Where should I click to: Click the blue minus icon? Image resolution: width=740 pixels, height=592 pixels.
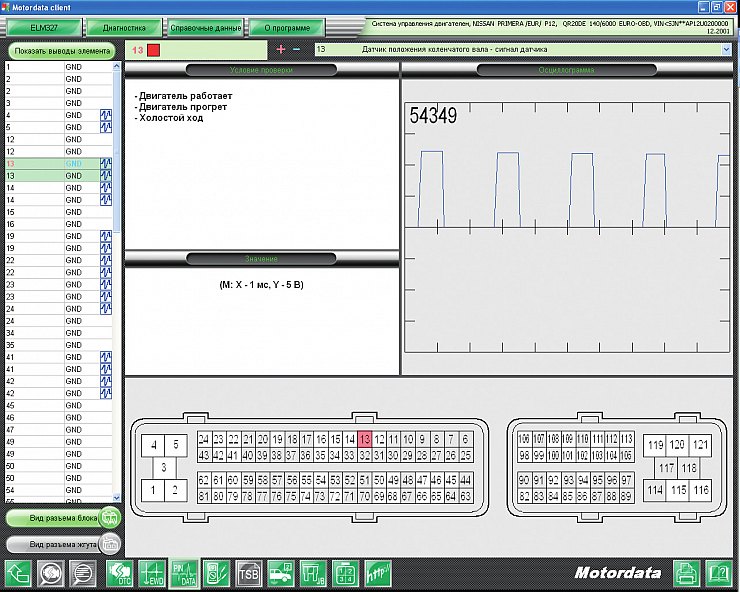296,49
